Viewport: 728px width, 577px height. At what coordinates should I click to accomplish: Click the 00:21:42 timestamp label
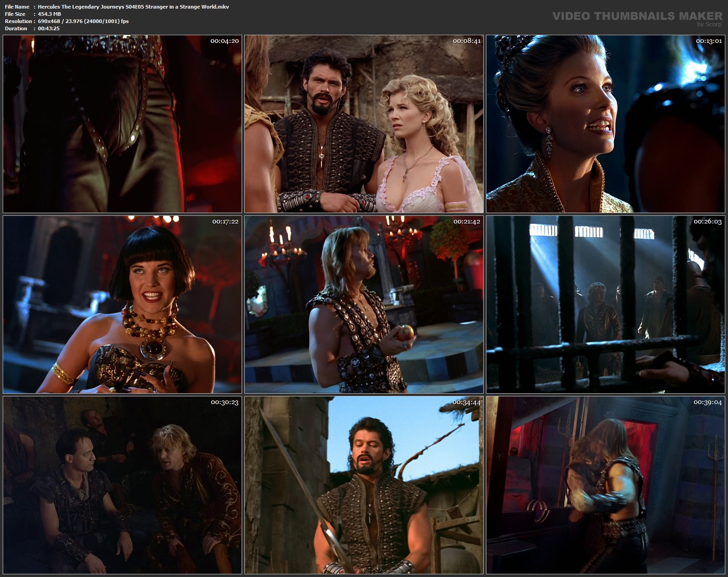click(x=467, y=221)
